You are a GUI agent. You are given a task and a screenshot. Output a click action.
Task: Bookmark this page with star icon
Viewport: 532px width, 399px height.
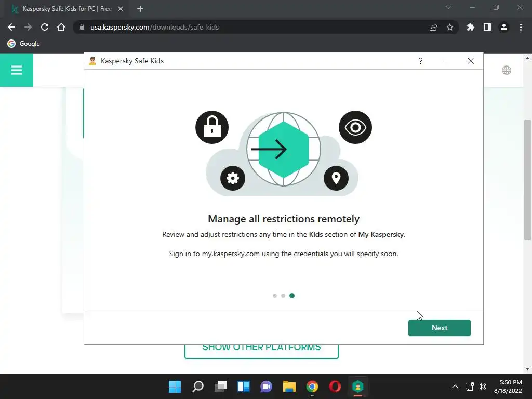tap(450, 27)
